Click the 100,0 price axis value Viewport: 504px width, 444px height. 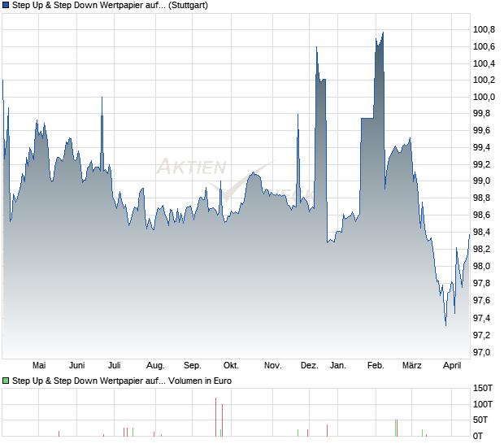coord(484,97)
